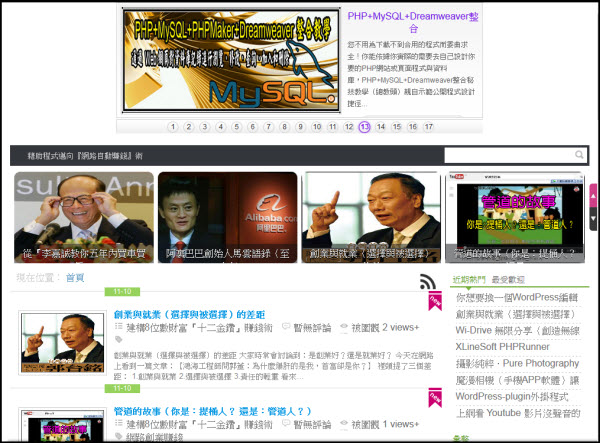Jump to slider page 17
The height and width of the screenshot is (443, 600).
[428, 127]
